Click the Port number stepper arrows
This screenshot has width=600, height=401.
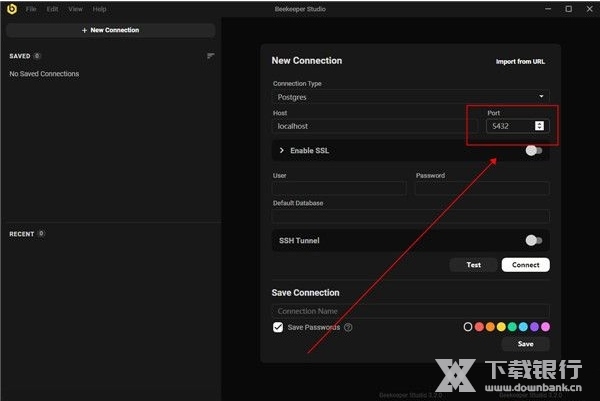coord(540,126)
